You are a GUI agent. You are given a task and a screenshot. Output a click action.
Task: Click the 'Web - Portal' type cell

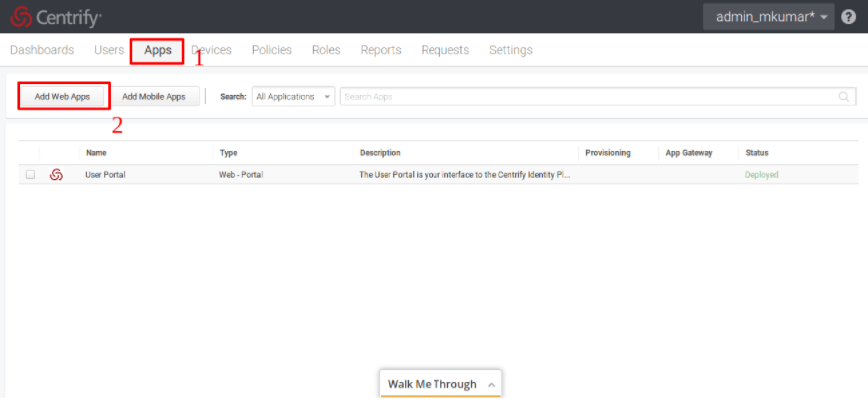tap(241, 175)
